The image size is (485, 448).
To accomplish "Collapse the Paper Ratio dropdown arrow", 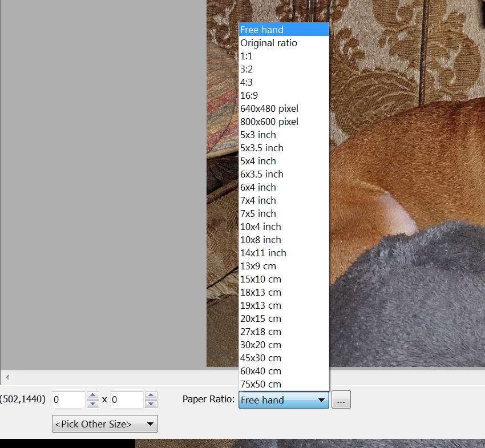I will (x=321, y=400).
